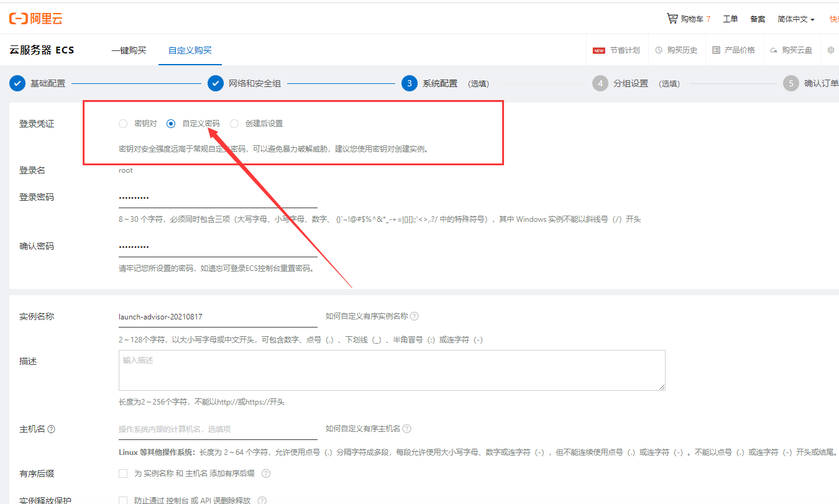Open 产品价格 link
This screenshot has height=504, width=839.
[740, 50]
